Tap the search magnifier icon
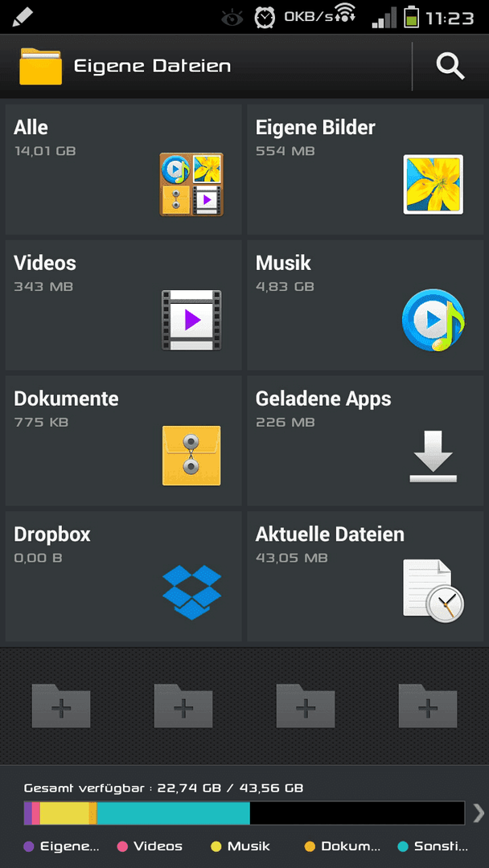The height and width of the screenshot is (868, 489). pos(450,67)
